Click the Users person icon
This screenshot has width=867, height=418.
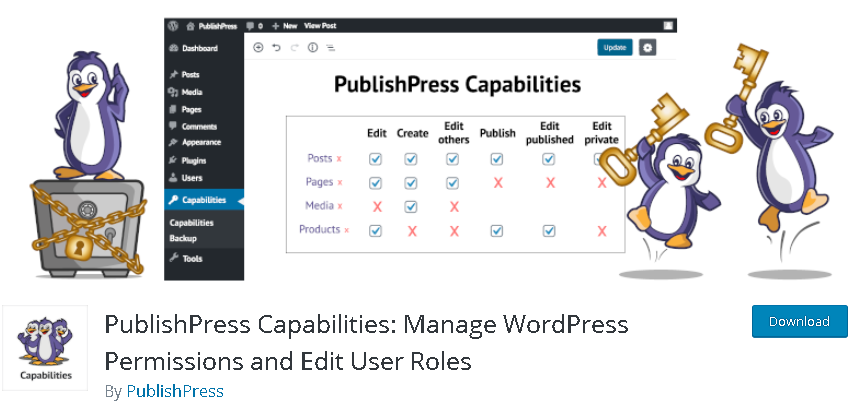click(173, 177)
